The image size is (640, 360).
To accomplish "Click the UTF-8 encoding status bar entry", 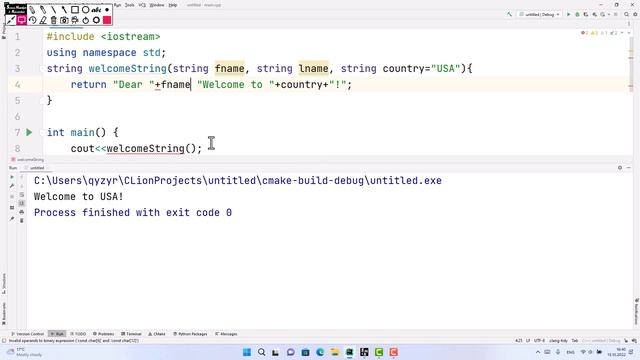I will point(539,340).
